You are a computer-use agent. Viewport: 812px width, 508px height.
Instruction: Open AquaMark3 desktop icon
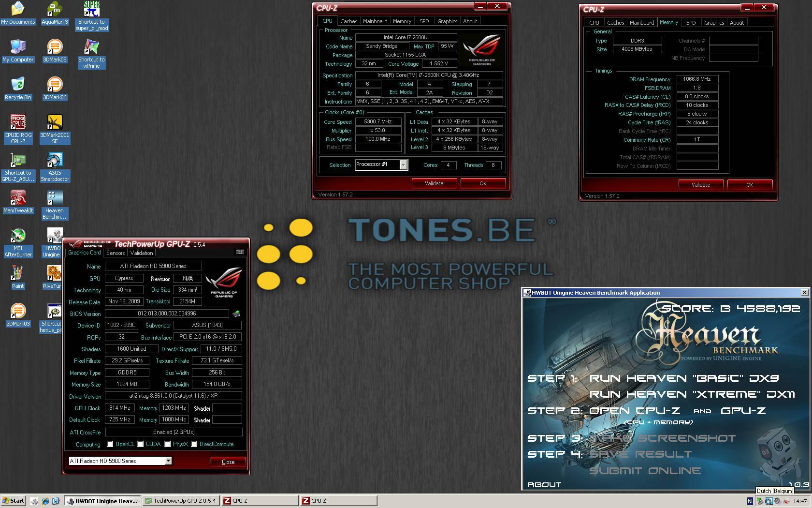55,13
